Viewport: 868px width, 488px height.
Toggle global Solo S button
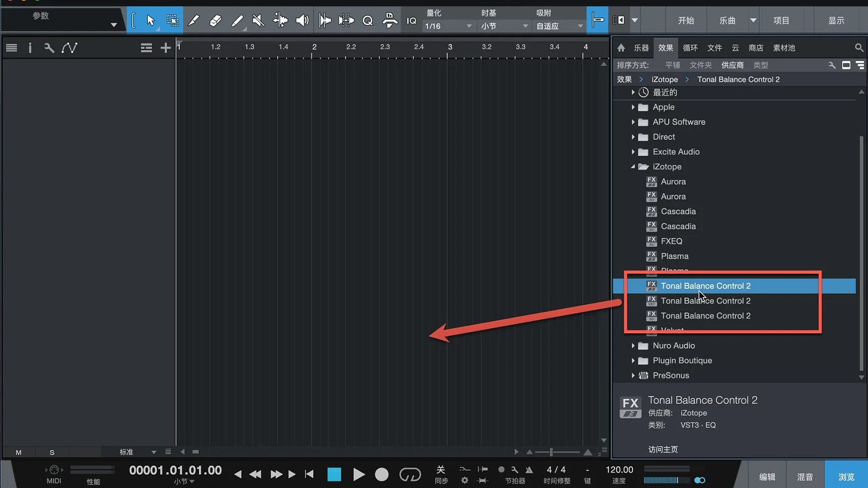point(52,452)
